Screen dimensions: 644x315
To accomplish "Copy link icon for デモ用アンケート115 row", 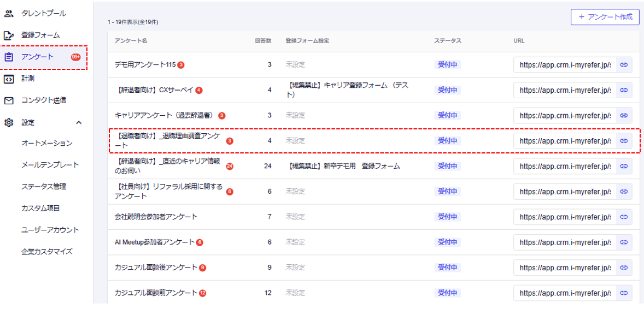I will point(624,65).
